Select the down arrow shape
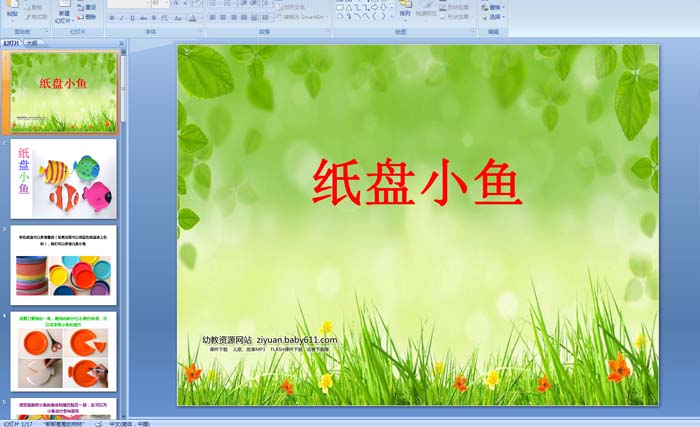700x427 pixels. [383, 8]
